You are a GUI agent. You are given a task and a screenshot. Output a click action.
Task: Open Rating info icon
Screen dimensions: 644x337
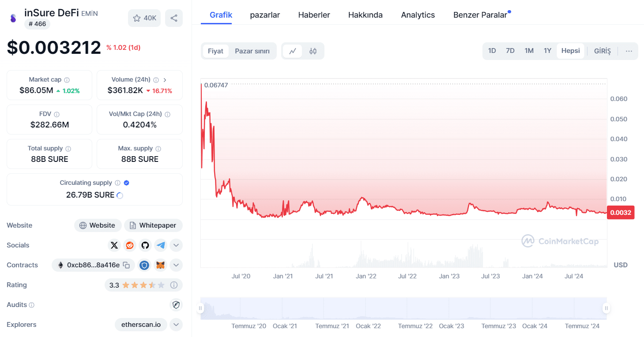[x=174, y=285]
